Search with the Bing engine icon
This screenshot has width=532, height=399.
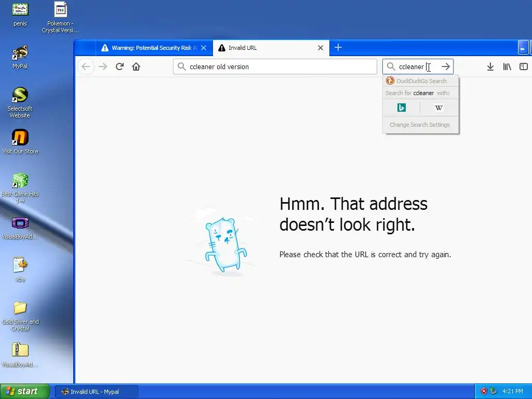[402, 108]
